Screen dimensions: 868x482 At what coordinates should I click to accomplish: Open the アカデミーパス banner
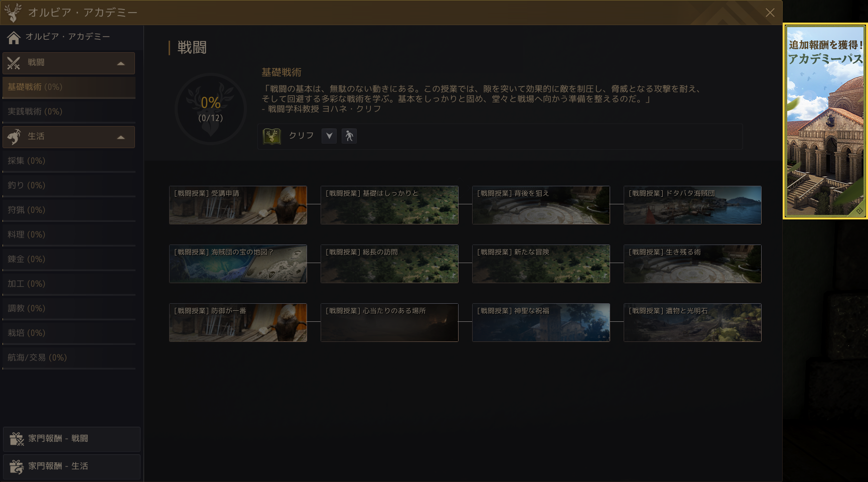pos(825,120)
